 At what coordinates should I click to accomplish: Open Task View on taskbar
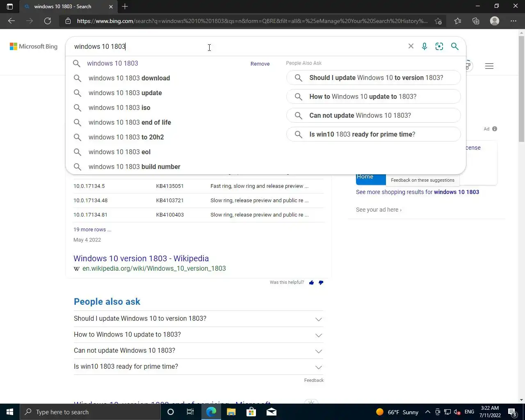click(190, 412)
